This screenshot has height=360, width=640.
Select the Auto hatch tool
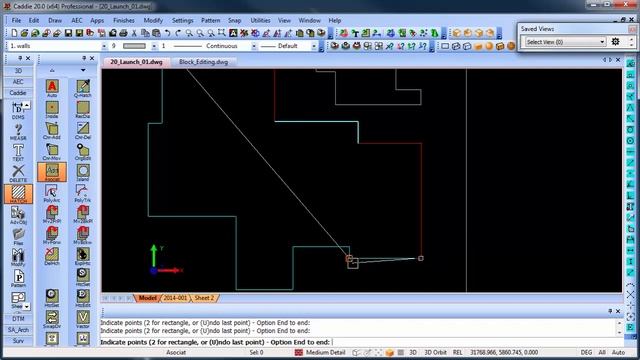(52, 88)
